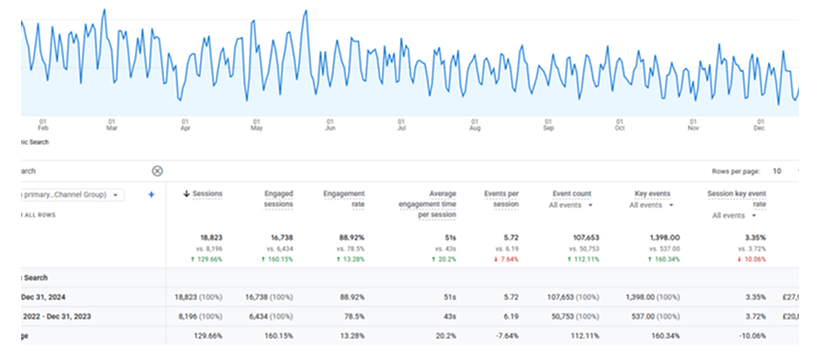Select the '01 May' axis label on chart

point(256,125)
